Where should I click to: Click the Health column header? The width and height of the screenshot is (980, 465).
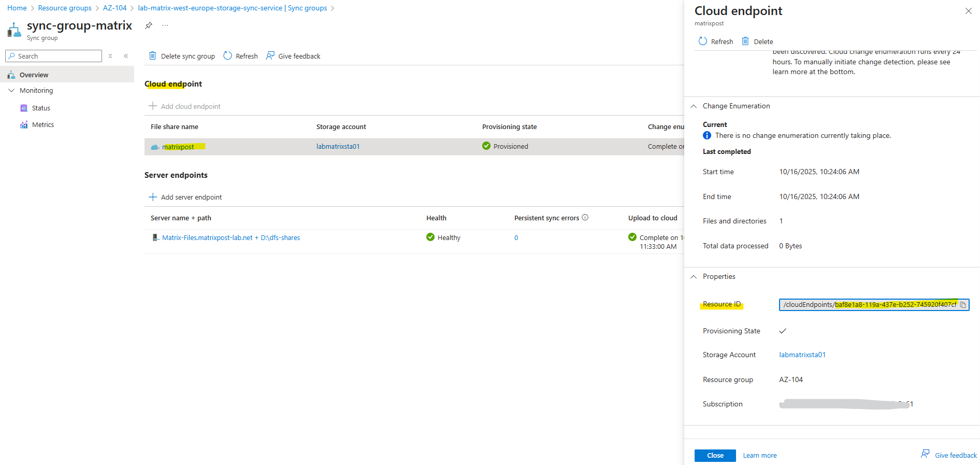[x=436, y=218]
